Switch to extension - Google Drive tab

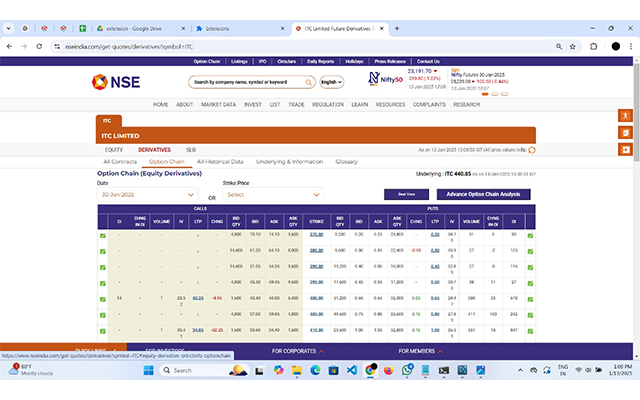(x=141, y=29)
